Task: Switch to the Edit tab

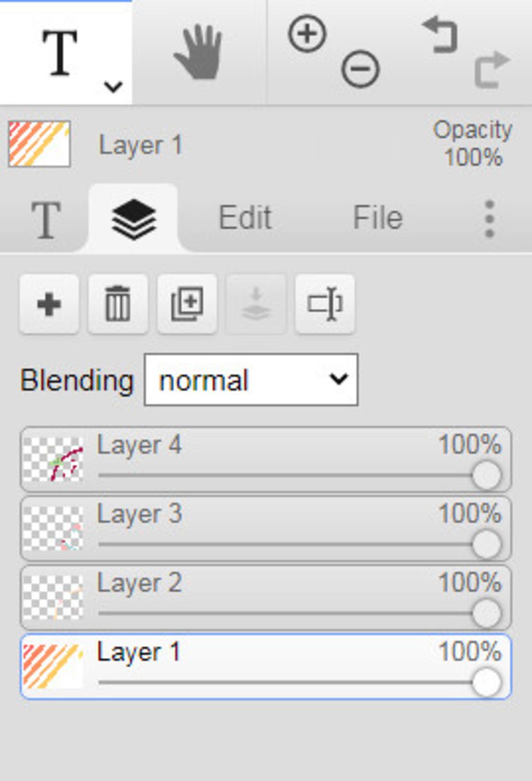Action: point(245,217)
